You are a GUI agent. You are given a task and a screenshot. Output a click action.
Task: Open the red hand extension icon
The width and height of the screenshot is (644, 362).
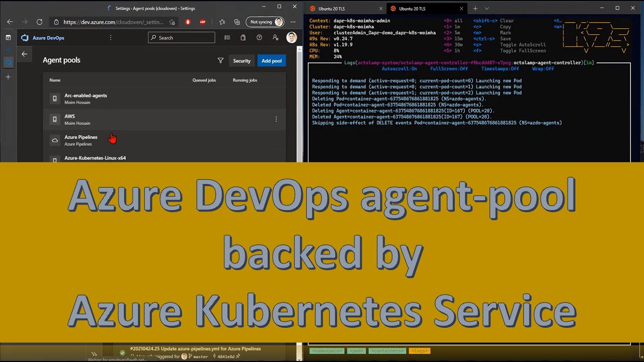click(188, 22)
